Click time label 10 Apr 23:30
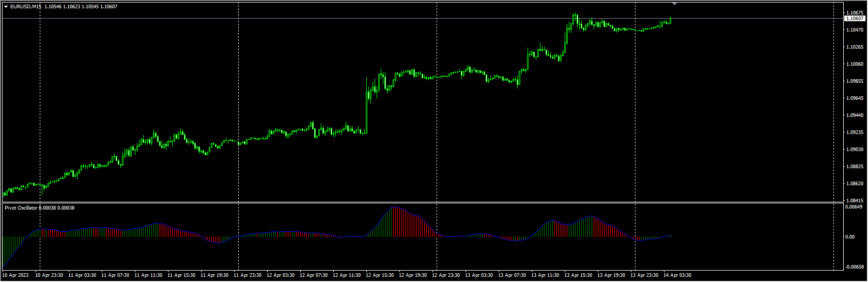Screen dimensions: 868x282 pyautogui.click(x=49, y=275)
